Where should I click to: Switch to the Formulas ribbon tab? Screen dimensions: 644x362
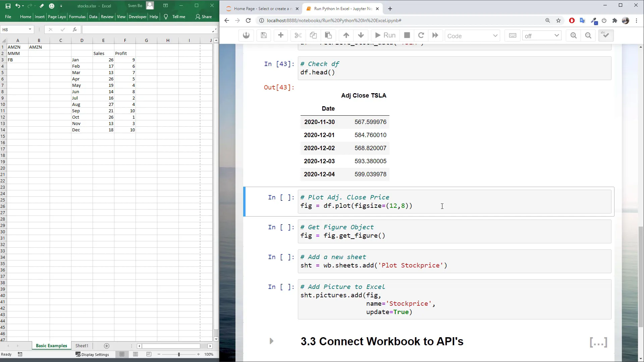pos(77,16)
